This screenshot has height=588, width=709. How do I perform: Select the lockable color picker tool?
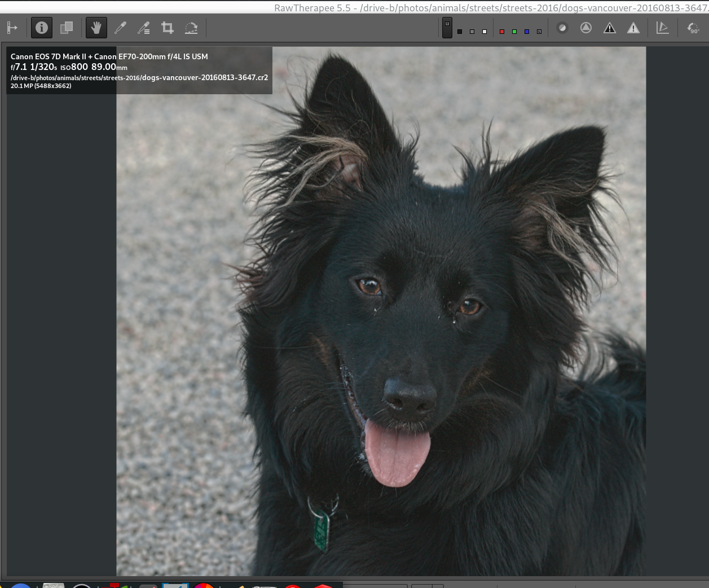click(x=144, y=28)
